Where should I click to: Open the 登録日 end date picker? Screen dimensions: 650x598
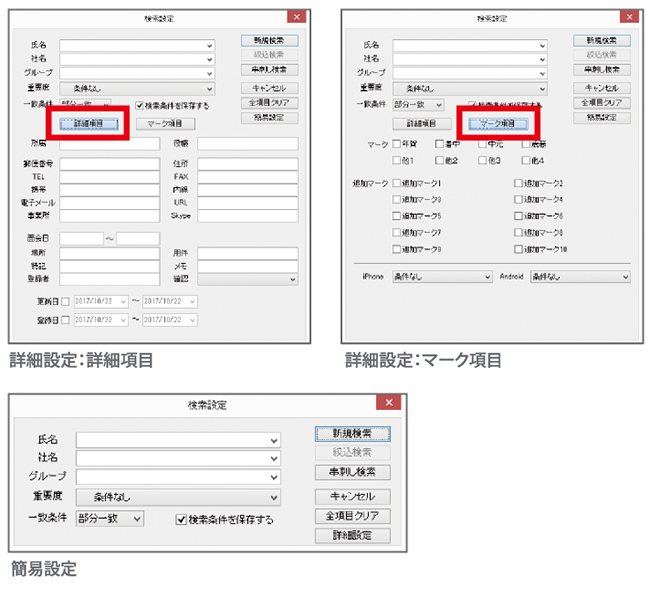tap(192, 320)
